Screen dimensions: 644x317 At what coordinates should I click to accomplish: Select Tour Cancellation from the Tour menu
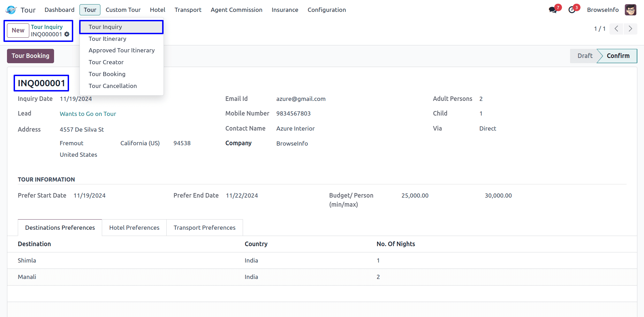[113, 86]
